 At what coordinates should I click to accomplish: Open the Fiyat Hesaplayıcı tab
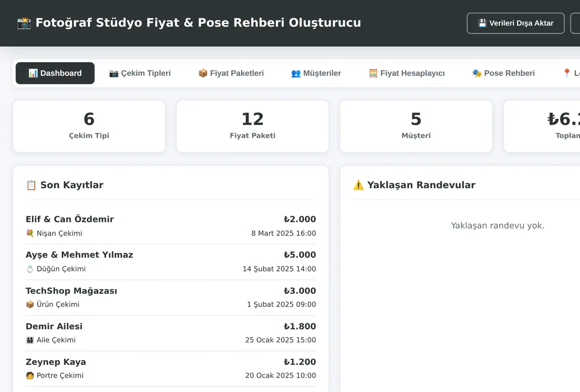[x=406, y=73]
